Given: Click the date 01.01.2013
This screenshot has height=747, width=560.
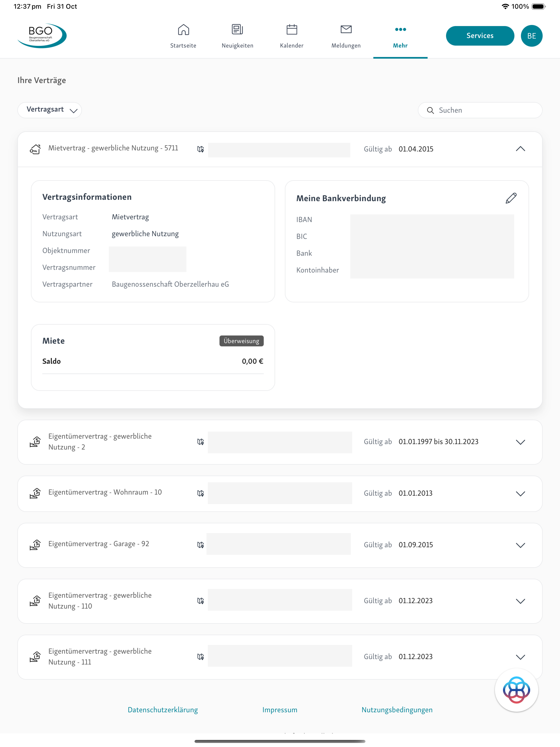Looking at the screenshot, I should [416, 493].
